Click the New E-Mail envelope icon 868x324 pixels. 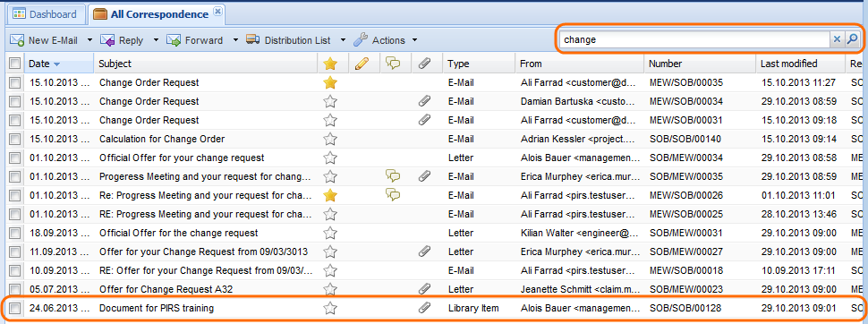click(x=17, y=40)
